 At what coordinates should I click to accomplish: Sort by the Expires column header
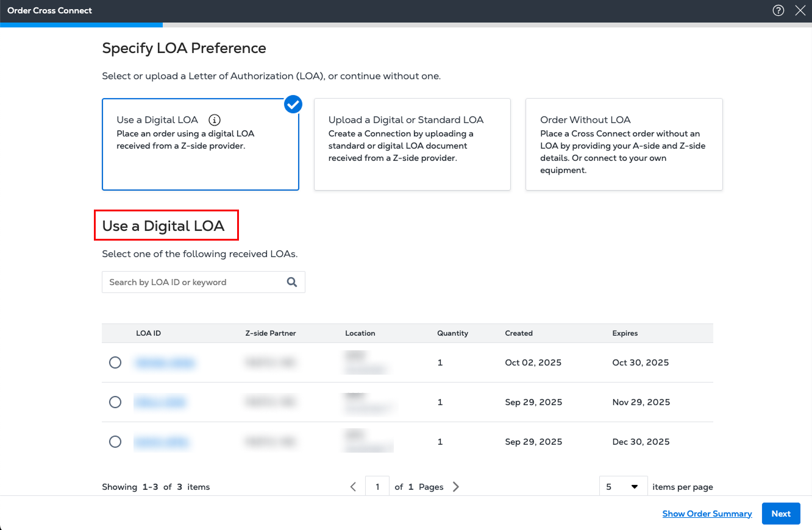(x=625, y=333)
